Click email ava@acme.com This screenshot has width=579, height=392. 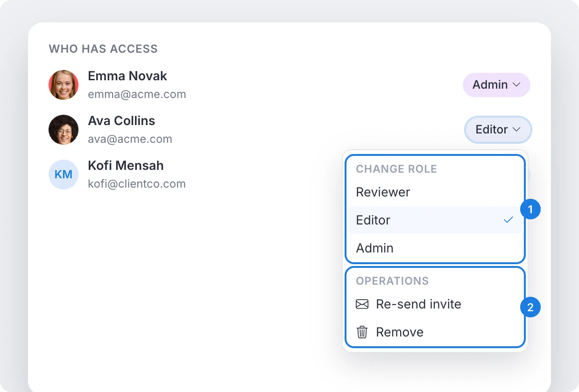130,140
